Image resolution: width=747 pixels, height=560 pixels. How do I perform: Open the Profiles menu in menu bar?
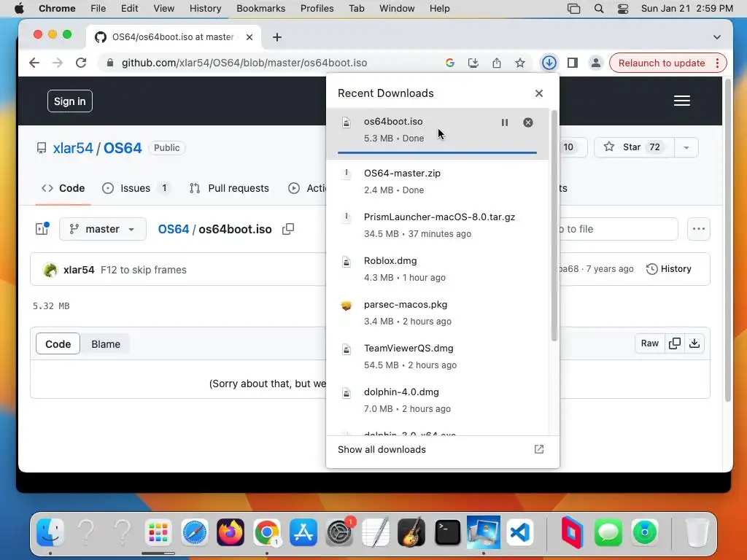tap(317, 9)
